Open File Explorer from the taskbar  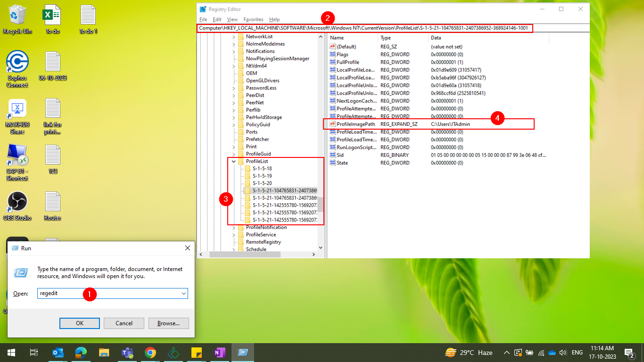coord(104,353)
